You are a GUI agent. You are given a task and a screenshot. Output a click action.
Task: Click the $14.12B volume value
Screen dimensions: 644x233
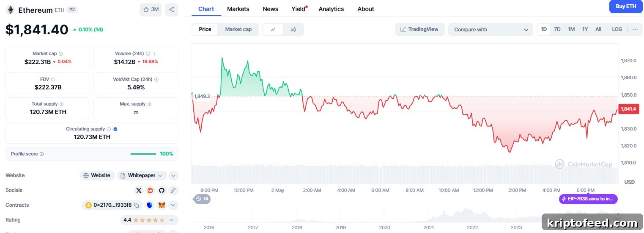125,62
